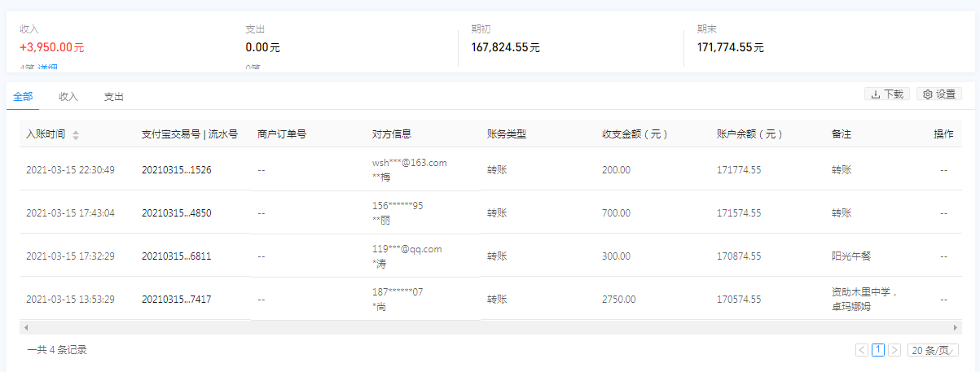The height and width of the screenshot is (372, 980).
Task: Click the 对方信息 column header
Action: pos(391,134)
